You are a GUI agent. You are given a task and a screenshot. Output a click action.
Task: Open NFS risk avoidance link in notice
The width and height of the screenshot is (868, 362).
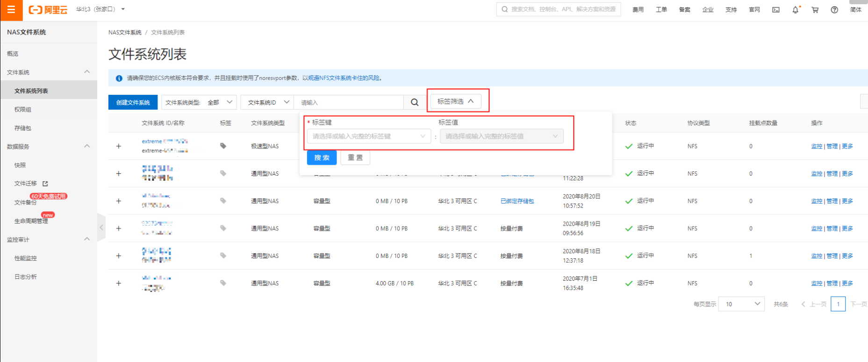coord(344,78)
